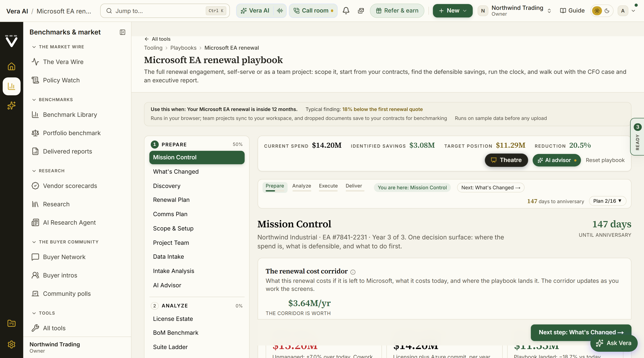The height and width of the screenshot is (358, 644).
Task: Select License Estate step
Action: [197, 319]
